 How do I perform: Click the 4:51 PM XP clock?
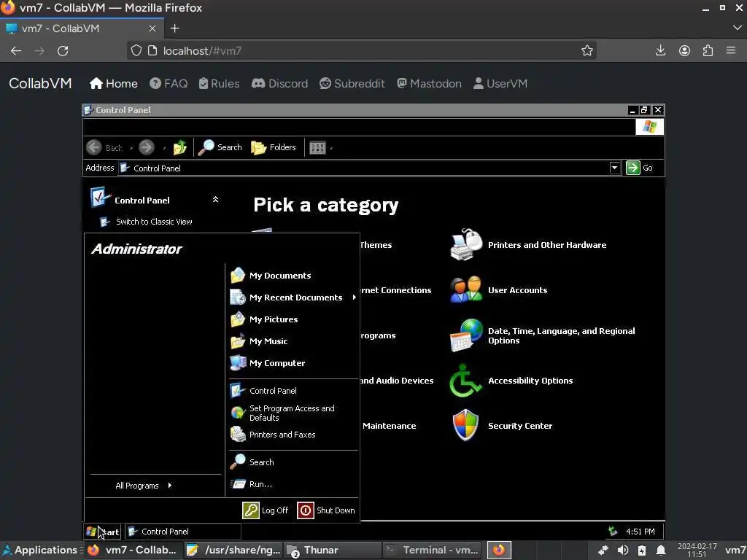pyautogui.click(x=640, y=532)
